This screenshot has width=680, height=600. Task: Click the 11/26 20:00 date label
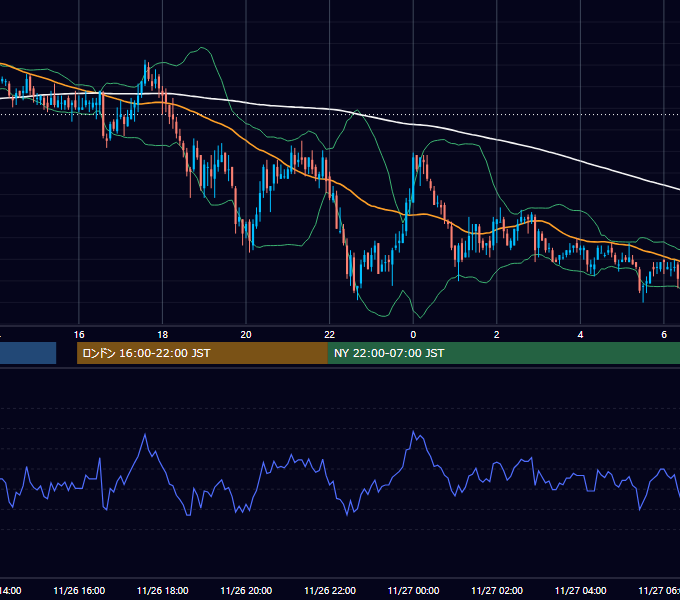(x=246, y=590)
